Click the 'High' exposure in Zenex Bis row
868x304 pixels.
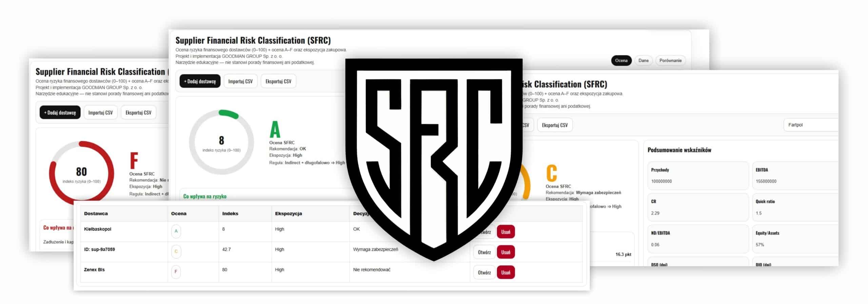pos(279,270)
